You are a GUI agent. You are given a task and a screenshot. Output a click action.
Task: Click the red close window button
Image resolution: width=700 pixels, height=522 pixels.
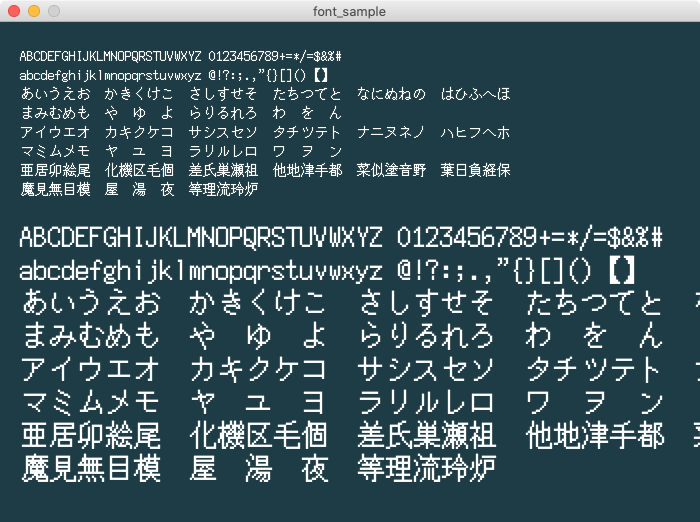[x=13, y=11]
